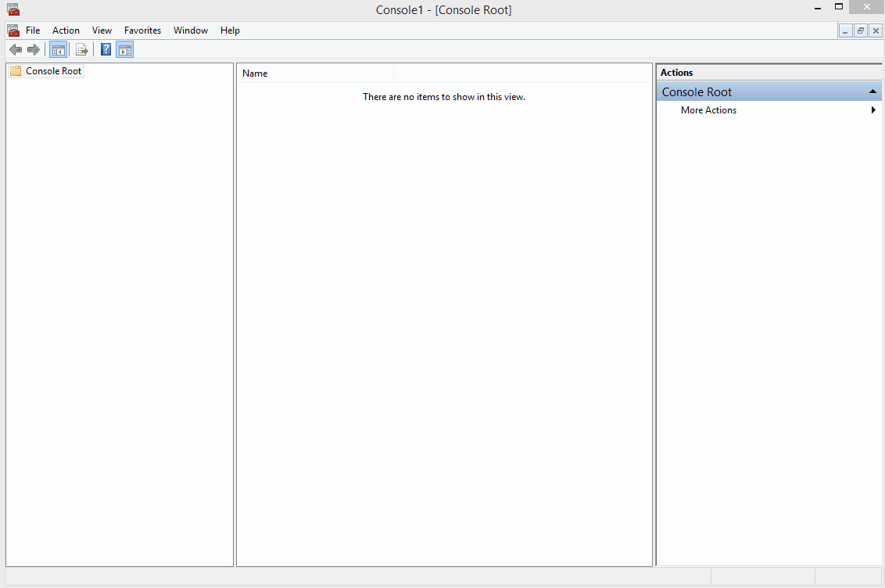Restore down the inner console child window
The image size is (885, 588).
[861, 31]
